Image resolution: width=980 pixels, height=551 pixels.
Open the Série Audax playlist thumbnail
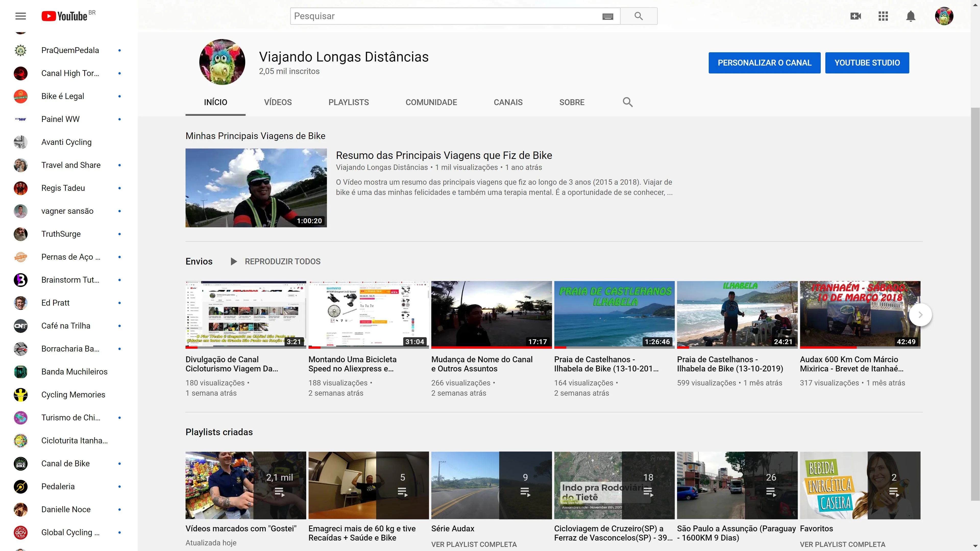click(x=491, y=485)
